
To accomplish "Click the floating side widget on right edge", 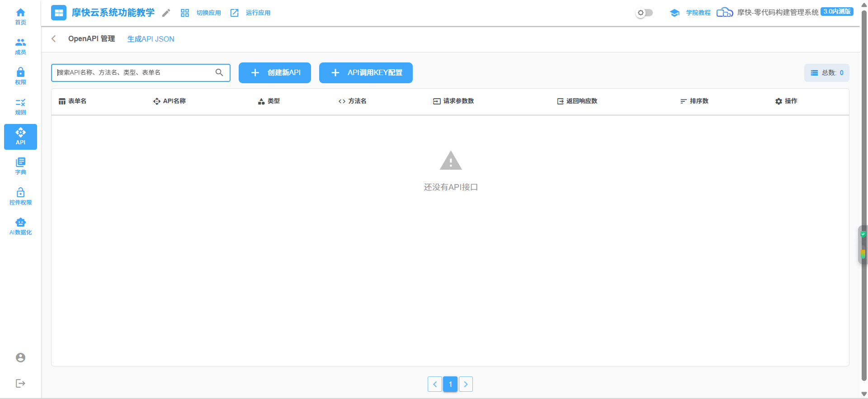I will pos(863,245).
